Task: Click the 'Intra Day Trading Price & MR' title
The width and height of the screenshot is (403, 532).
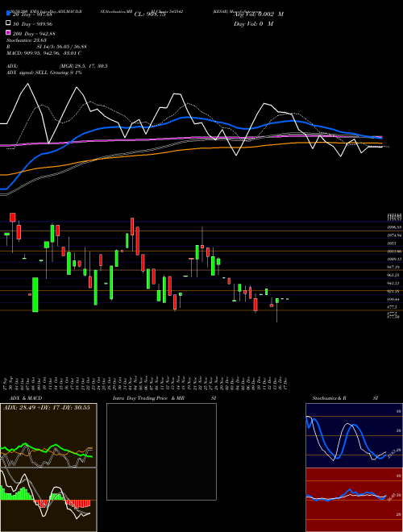Action: tap(148, 398)
